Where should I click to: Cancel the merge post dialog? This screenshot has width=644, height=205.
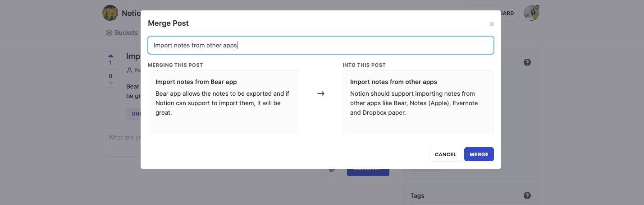(x=445, y=154)
